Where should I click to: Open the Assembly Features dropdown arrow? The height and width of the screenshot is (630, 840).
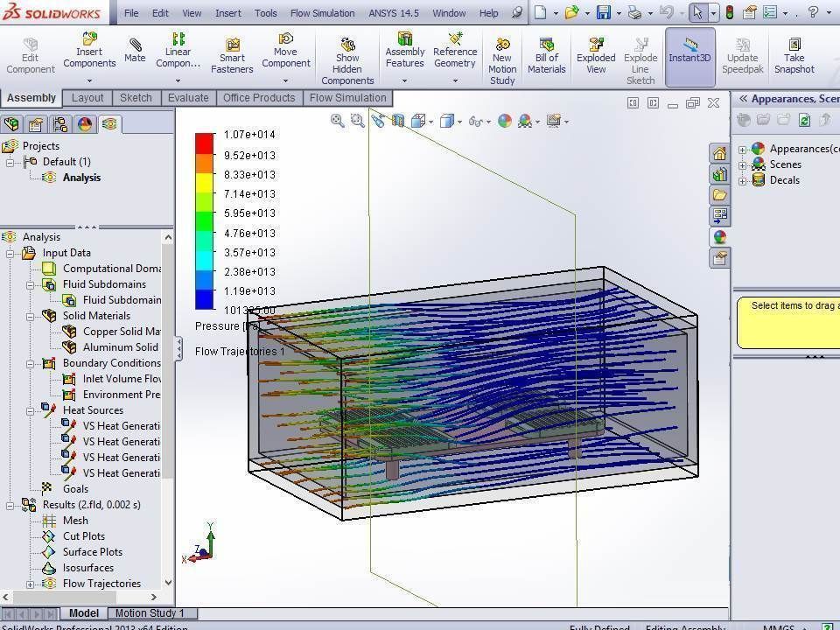click(404, 80)
